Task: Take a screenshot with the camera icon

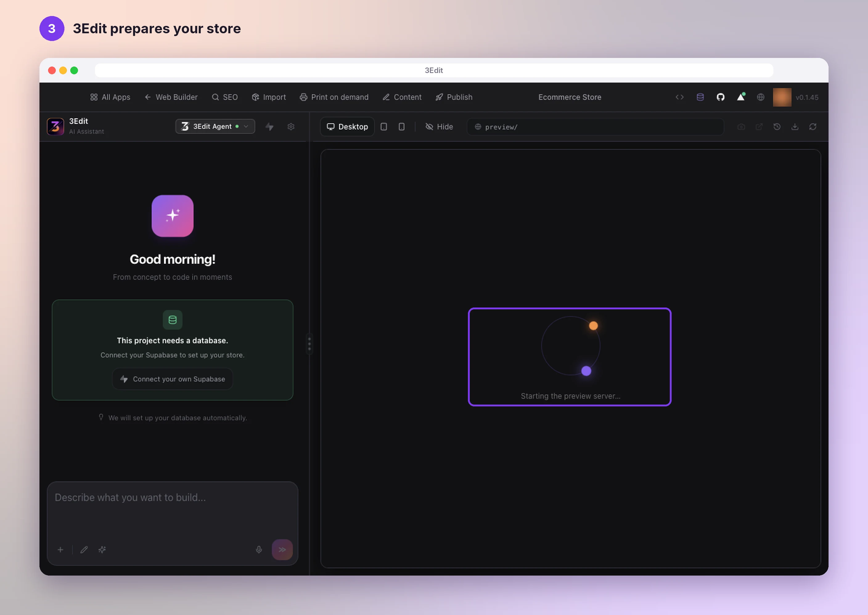Action: click(x=741, y=127)
